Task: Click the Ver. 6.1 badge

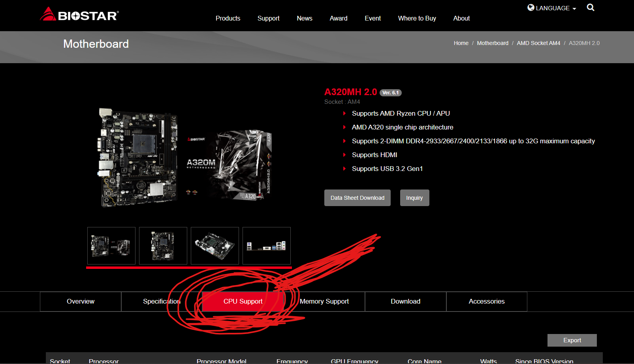Action: (391, 93)
